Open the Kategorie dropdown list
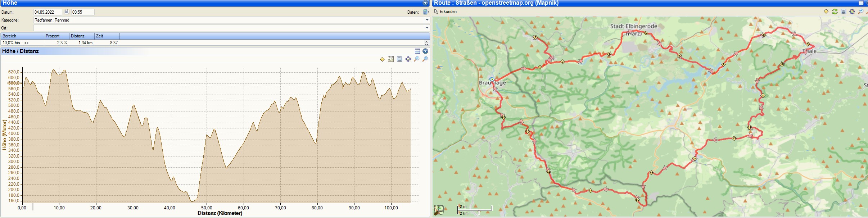The width and height of the screenshot is (868, 218). pyautogui.click(x=427, y=20)
